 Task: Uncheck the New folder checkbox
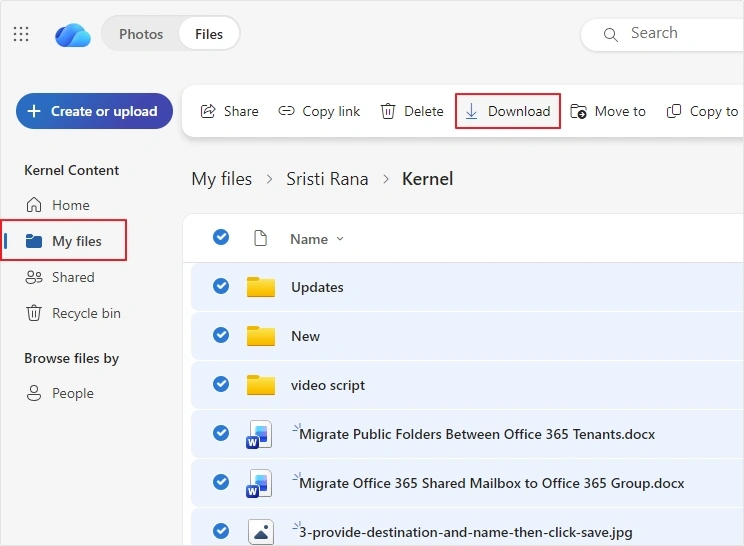221,335
